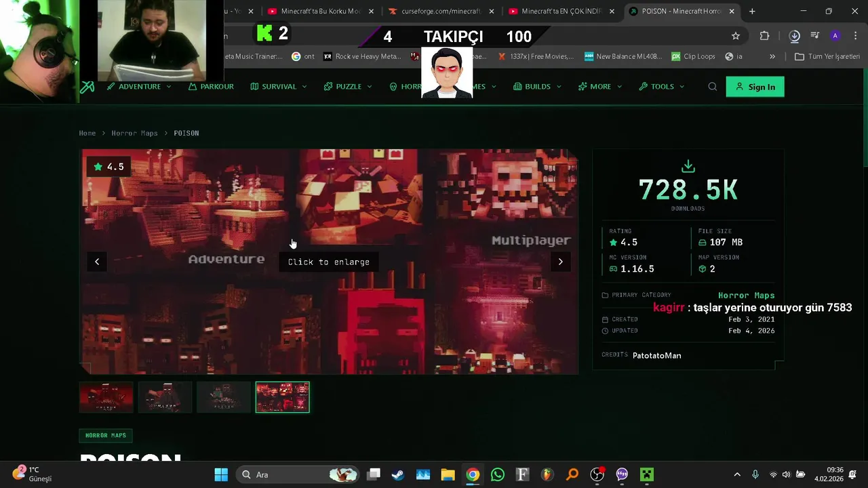Open the Windows Start menu

tap(221, 474)
